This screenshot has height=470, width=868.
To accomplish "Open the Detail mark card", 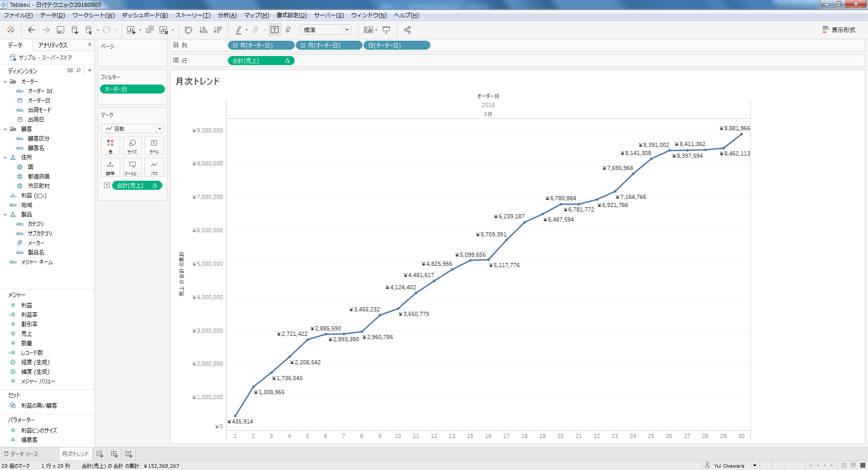I will [x=110, y=167].
